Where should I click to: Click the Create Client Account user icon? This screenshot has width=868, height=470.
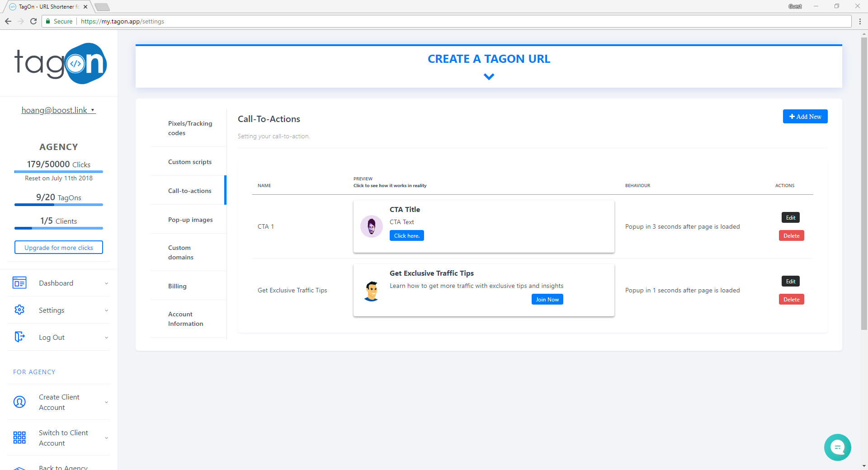coord(19,402)
